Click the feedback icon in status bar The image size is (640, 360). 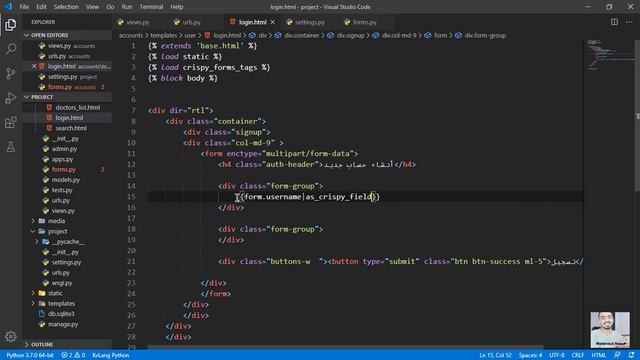(x=617, y=355)
